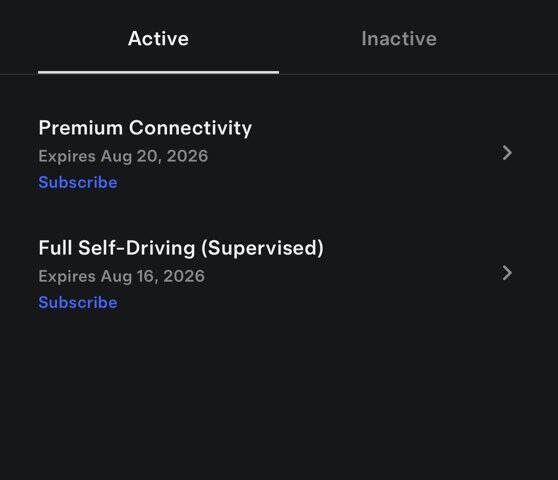Expand the Full Self-Driving subscription row
Image resolution: width=558 pixels, height=480 pixels.
279,273
